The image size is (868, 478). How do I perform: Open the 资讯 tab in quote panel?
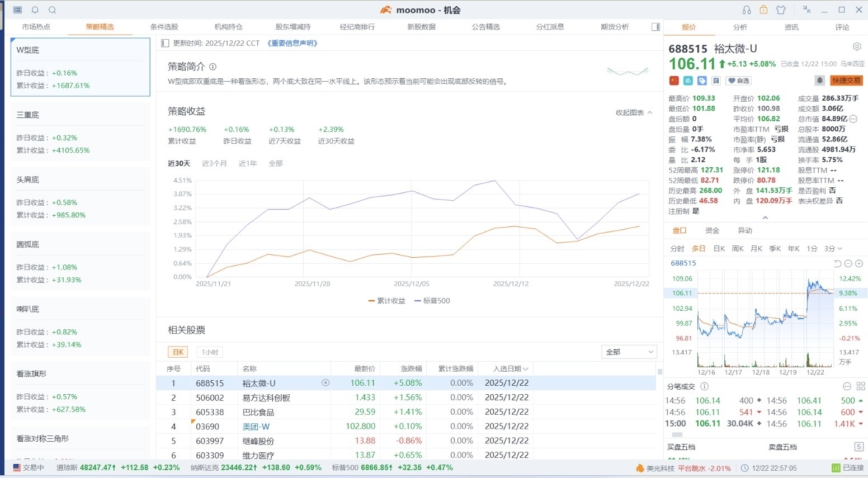click(x=791, y=27)
